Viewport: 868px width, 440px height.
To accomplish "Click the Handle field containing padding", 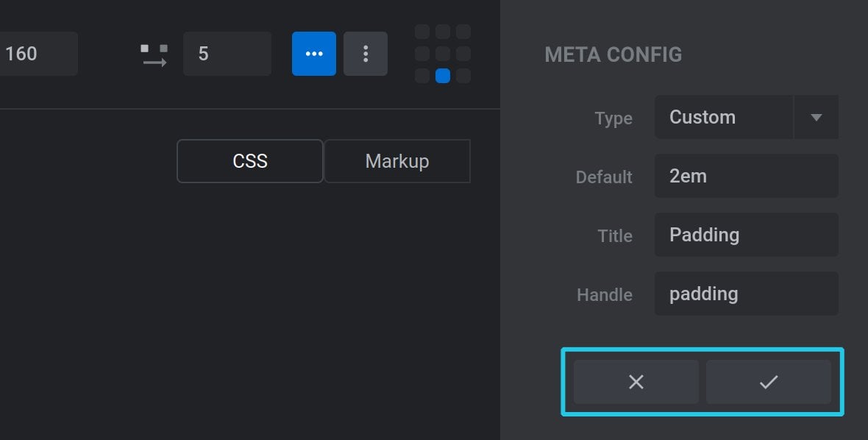I will (746, 294).
